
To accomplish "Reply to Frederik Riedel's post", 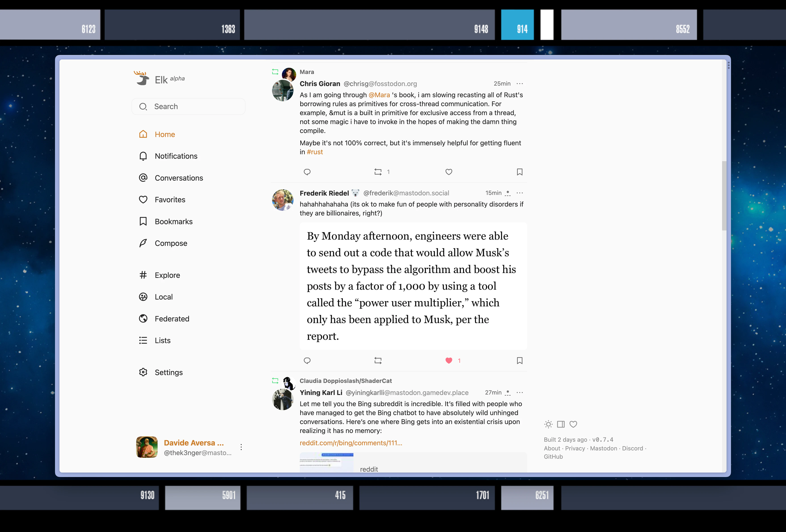I will (307, 361).
